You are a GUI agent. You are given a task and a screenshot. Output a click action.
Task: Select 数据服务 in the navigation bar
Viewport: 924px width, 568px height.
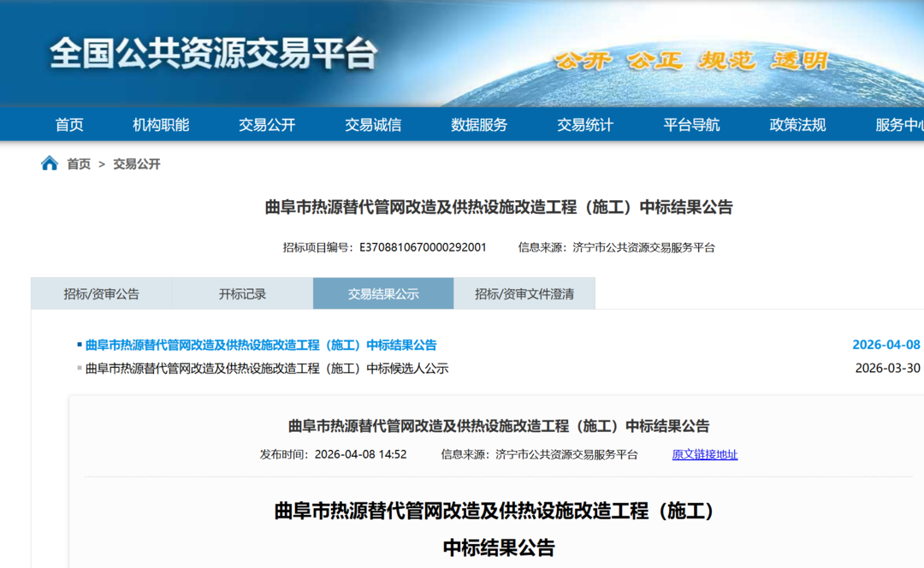tap(479, 125)
